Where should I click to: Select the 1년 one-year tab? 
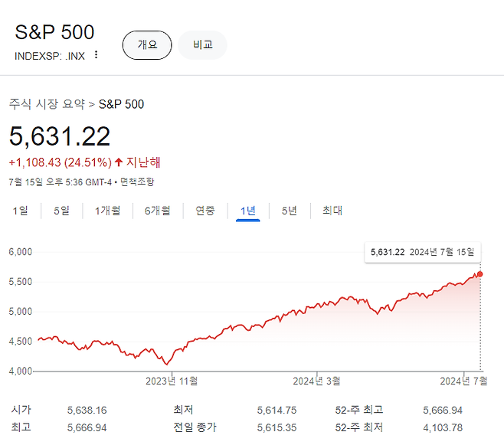(248, 211)
